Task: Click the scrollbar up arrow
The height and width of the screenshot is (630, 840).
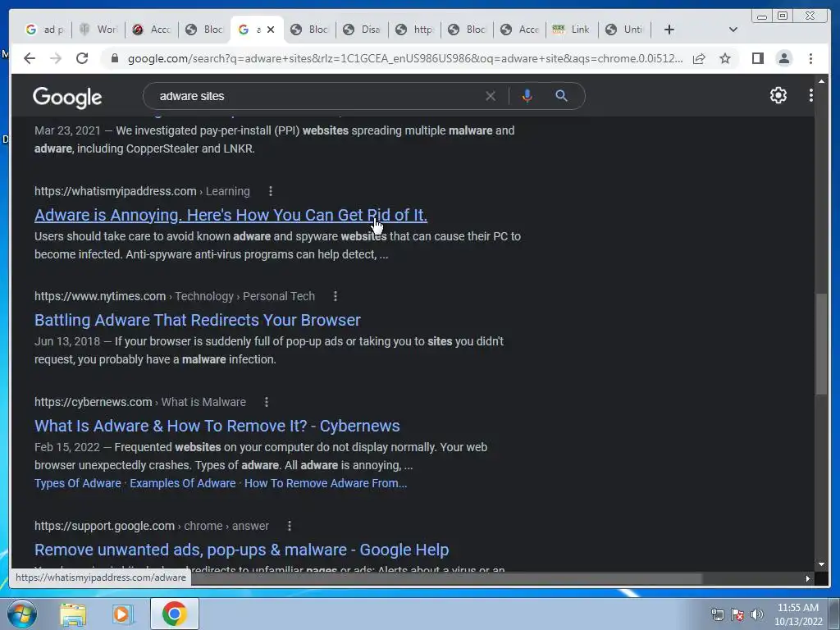Action: coord(821,81)
